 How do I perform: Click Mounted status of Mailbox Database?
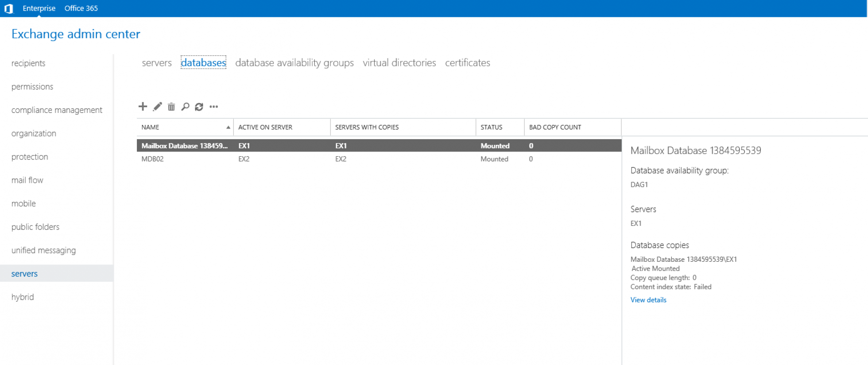click(495, 146)
